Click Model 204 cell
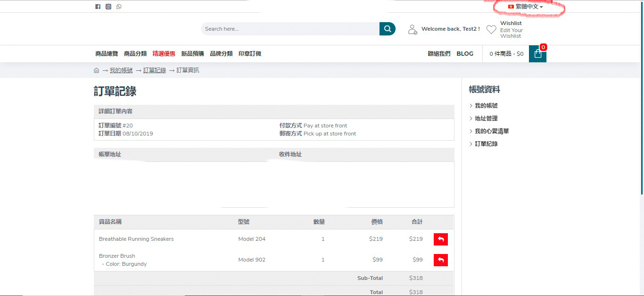This screenshot has width=644, height=296. (252, 239)
